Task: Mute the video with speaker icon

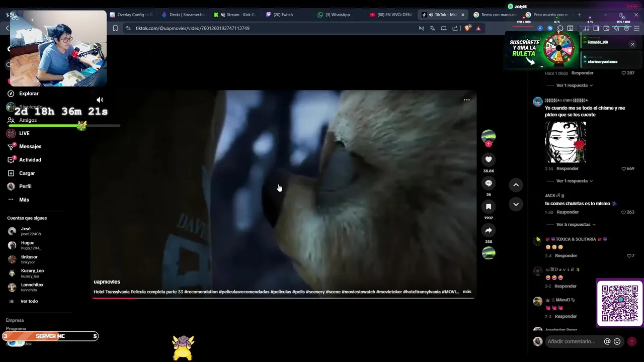Action: (100, 100)
